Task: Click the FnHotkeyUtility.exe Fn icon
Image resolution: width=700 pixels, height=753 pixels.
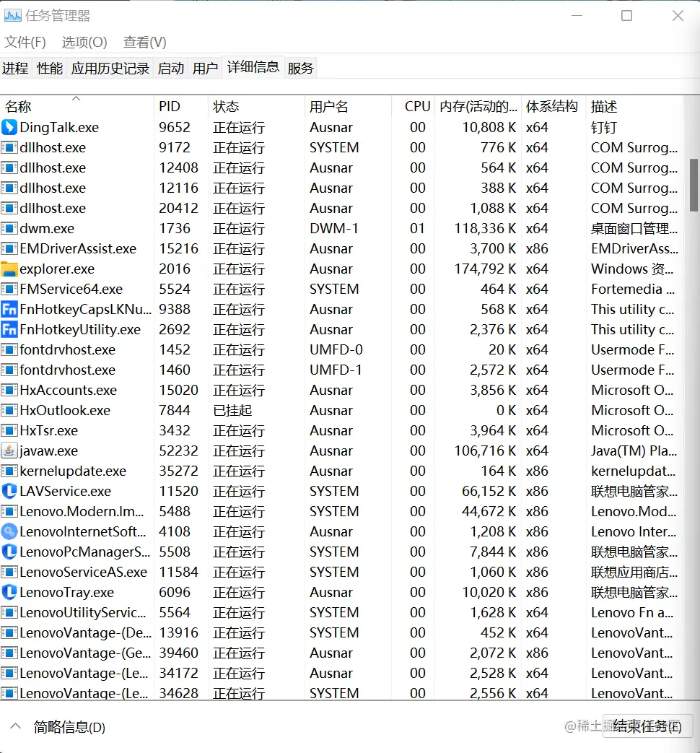Action: (x=8, y=329)
